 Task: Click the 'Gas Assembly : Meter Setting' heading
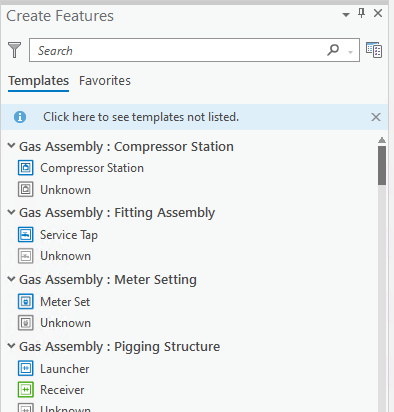108,280
